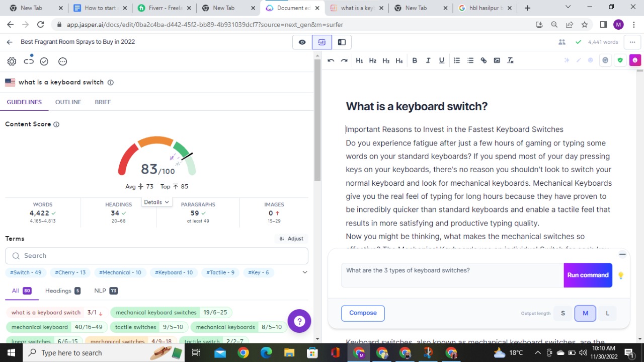Open collaborators people icon
The width and height of the screenshot is (644, 362).
tap(562, 42)
